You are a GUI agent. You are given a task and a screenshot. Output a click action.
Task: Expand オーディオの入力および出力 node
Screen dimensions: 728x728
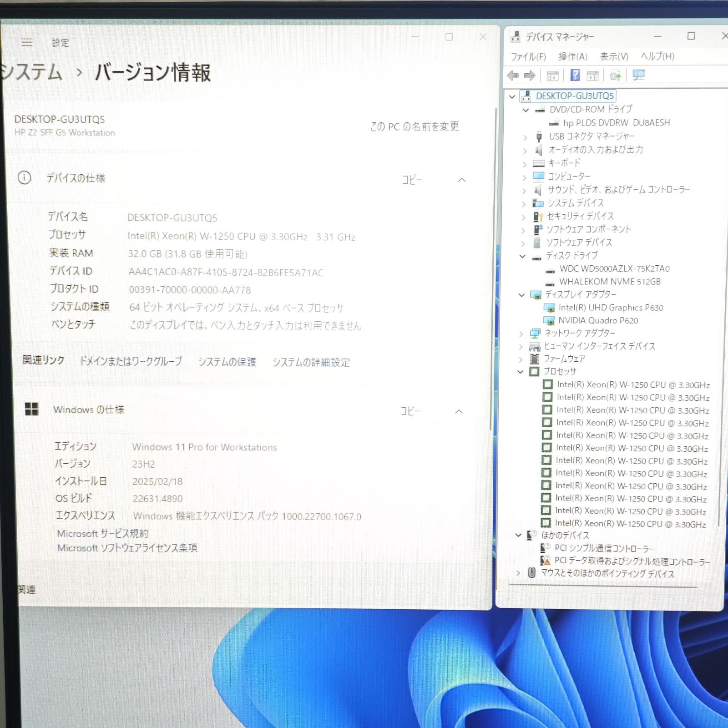525,151
